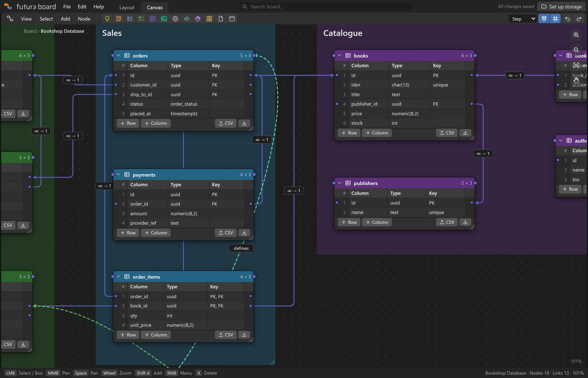Image resolution: width=588 pixels, height=378 pixels.
Task: Add a code snippet node
Action: point(186,19)
